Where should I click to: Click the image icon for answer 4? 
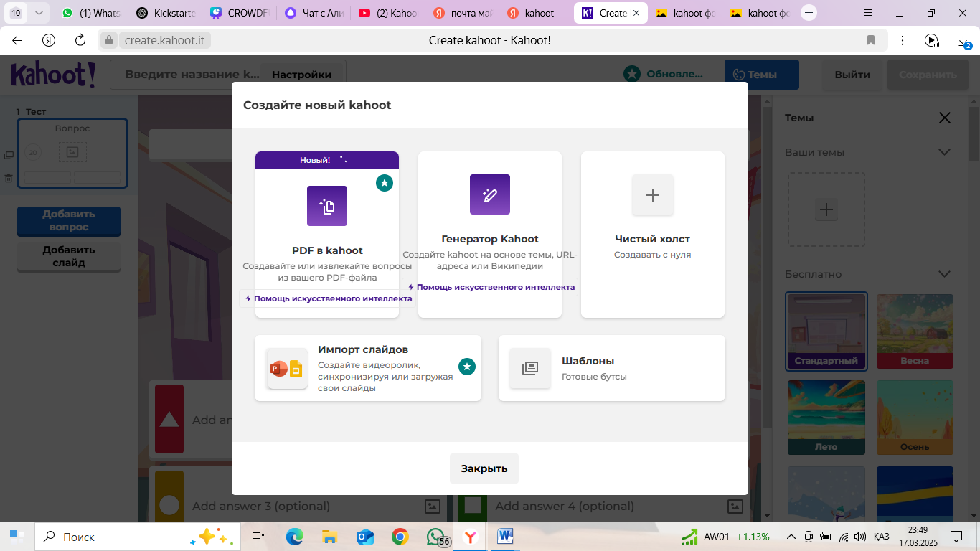click(x=735, y=506)
